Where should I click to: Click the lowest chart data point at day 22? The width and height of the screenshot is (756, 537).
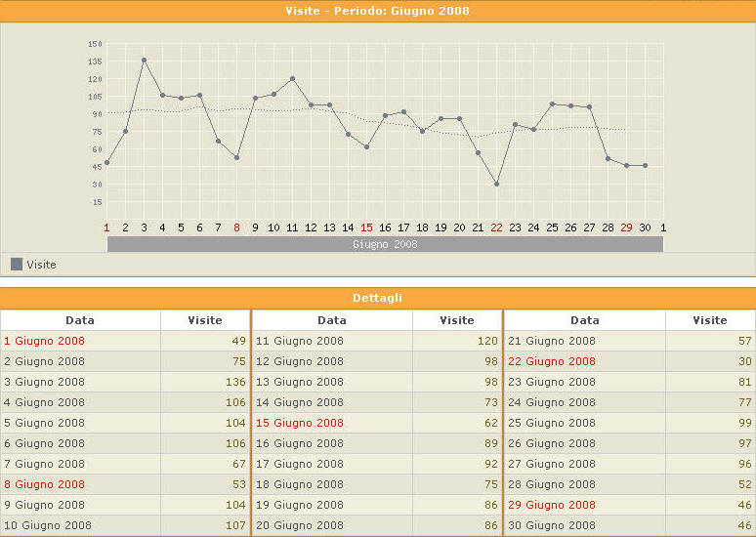496,185
